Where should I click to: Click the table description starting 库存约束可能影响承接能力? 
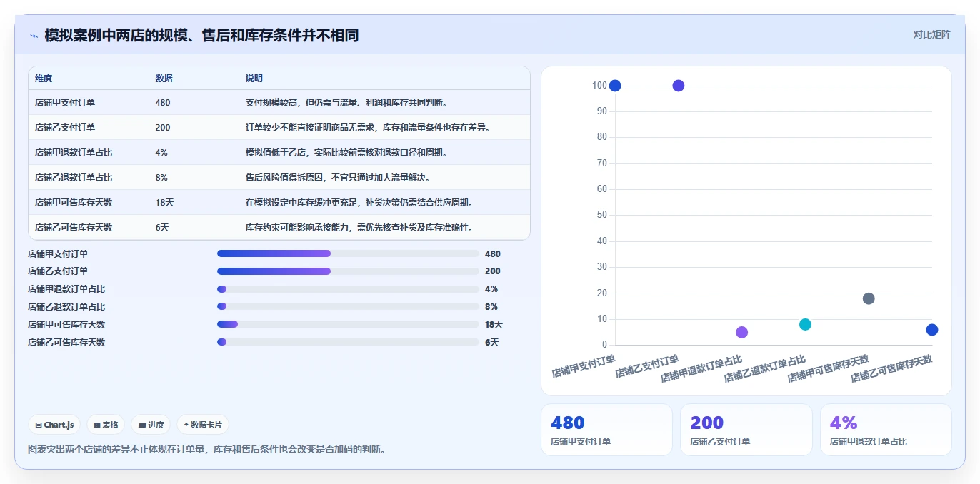359,228
